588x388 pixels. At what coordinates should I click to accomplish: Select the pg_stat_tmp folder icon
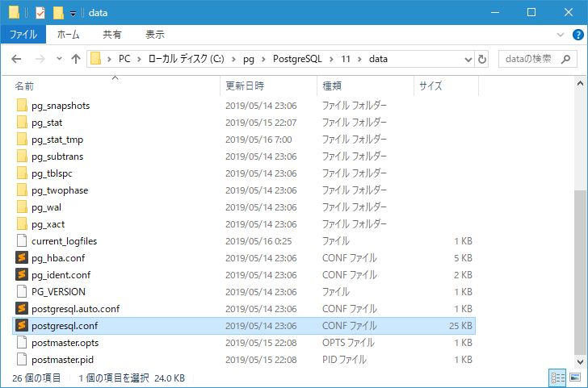pos(22,139)
